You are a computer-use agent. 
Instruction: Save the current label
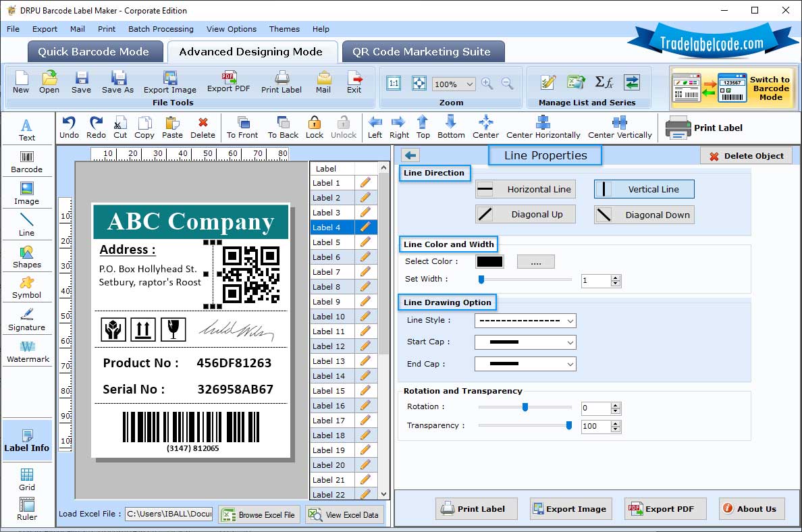[x=81, y=82]
